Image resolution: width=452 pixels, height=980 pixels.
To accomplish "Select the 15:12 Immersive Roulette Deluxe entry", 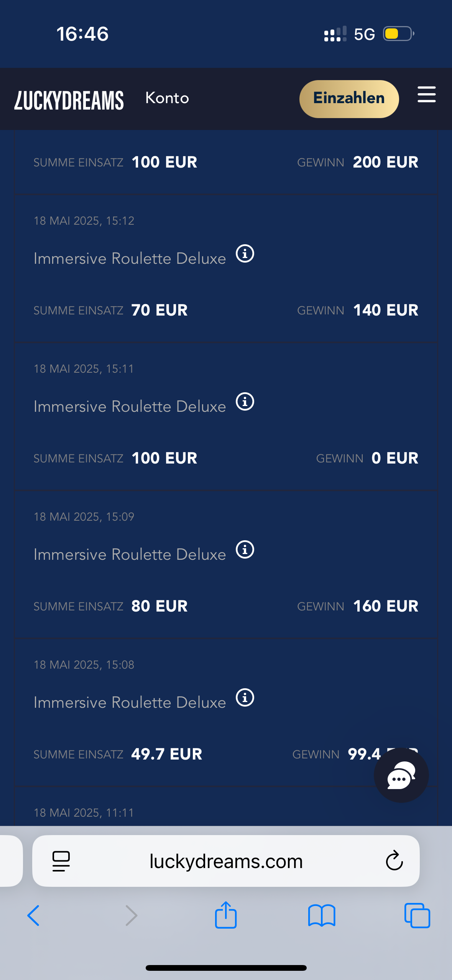I will coord(130,259).
